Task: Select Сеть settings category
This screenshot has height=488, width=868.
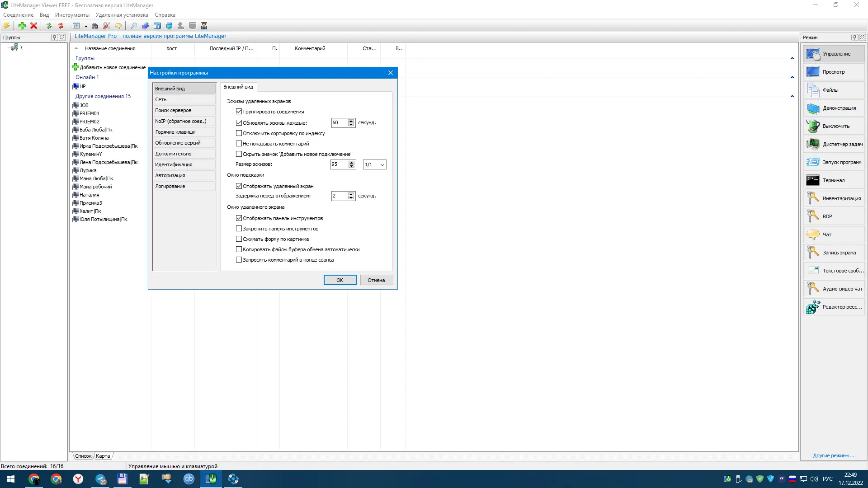Action: [x=184, y=99]
